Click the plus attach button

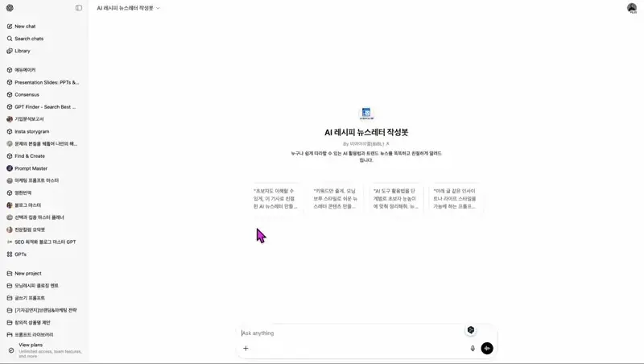(x=246, y=349)
